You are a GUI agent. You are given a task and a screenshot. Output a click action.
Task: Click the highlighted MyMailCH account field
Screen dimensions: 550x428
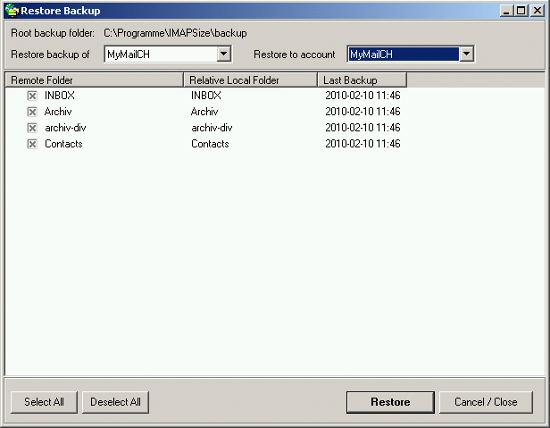pyautogui.click(x=403, y=54)
